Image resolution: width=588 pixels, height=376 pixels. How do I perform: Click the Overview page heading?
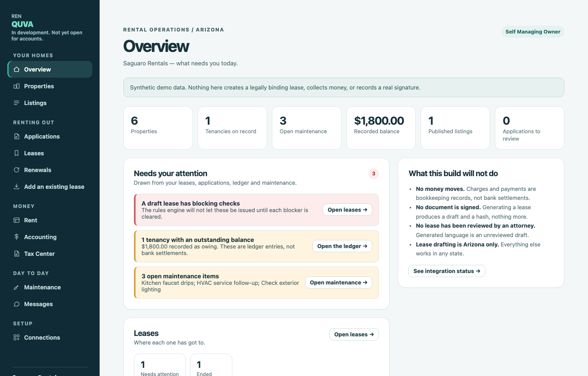[156, 46]
